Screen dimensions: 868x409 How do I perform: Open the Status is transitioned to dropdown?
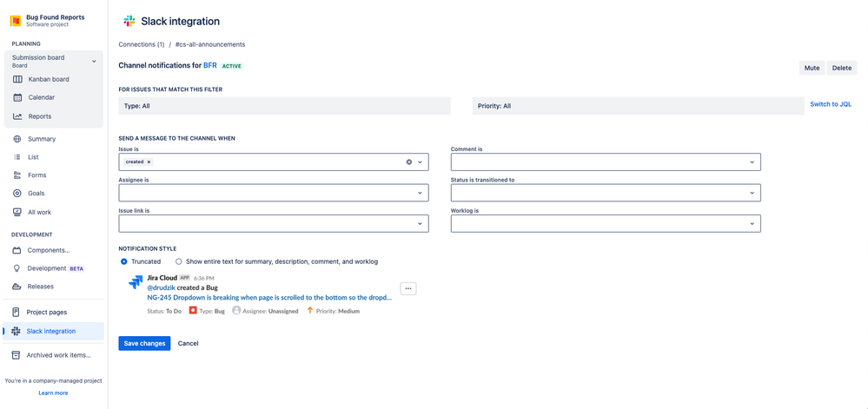[x=606, y=193]
